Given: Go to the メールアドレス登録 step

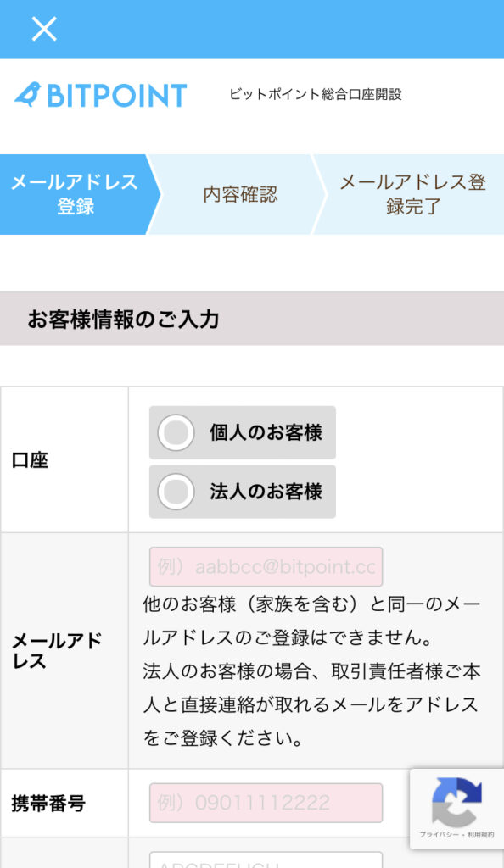Looking at the screenshot, I should (75, 194).
